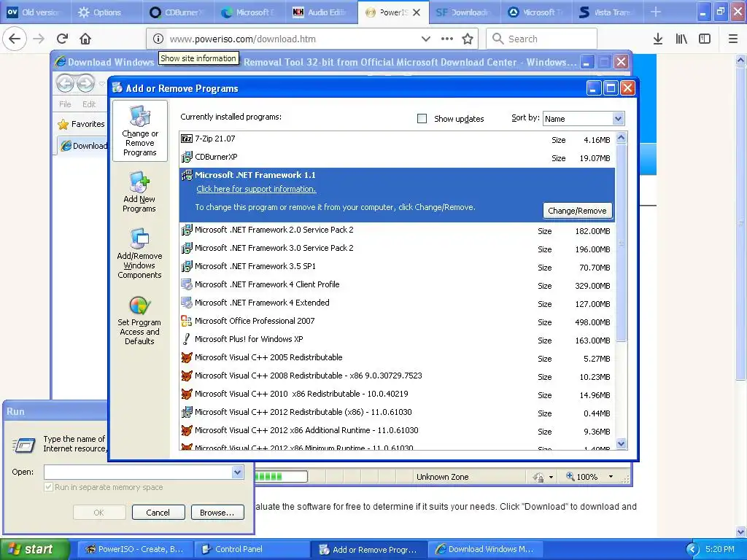Switch to the CDBurnerXP Firefox tab

[178, 12]
